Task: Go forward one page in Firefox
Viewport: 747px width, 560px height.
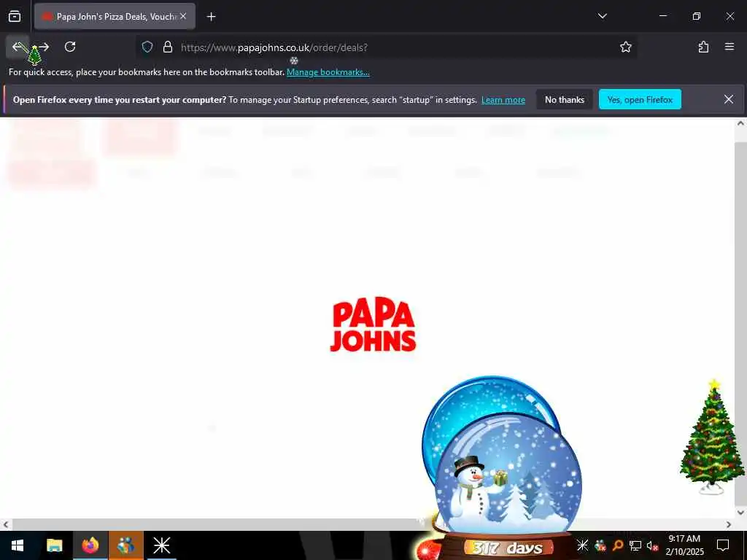Action: tap(44, 47)
